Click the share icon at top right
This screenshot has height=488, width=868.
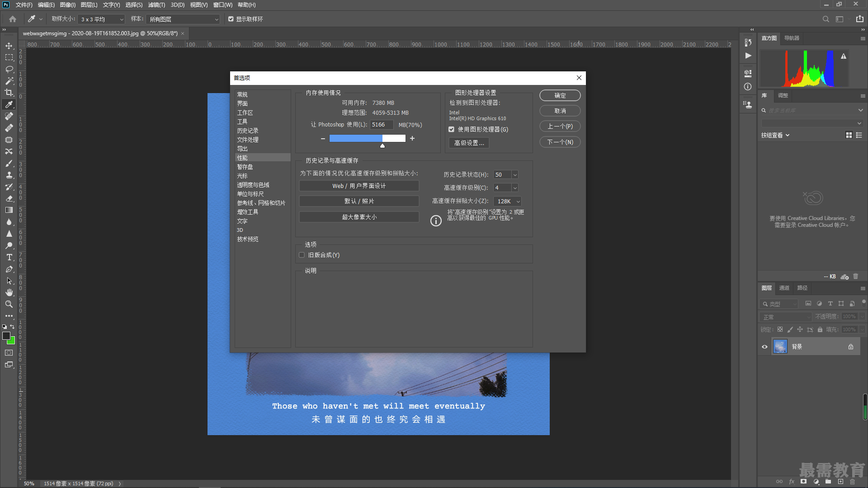859,19
